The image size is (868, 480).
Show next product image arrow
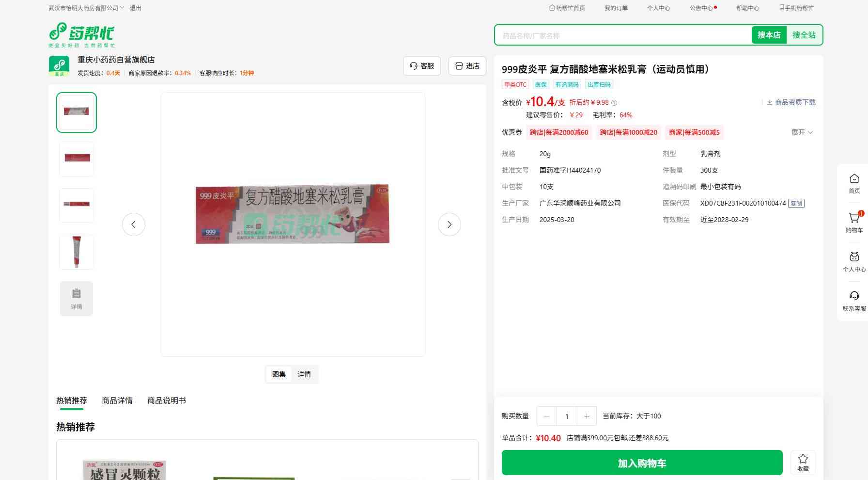(449, 224)
